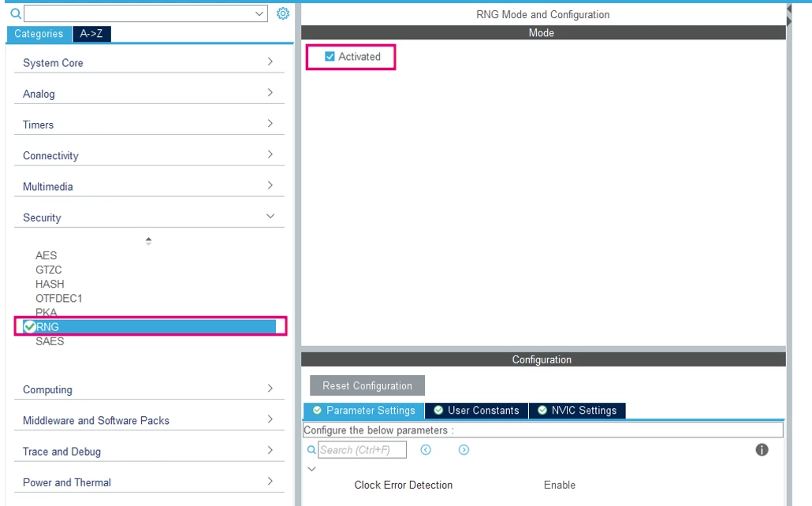The image size is (812, 506).
Task: Click the parameter search magnifier icon
Action: point(311,449)
